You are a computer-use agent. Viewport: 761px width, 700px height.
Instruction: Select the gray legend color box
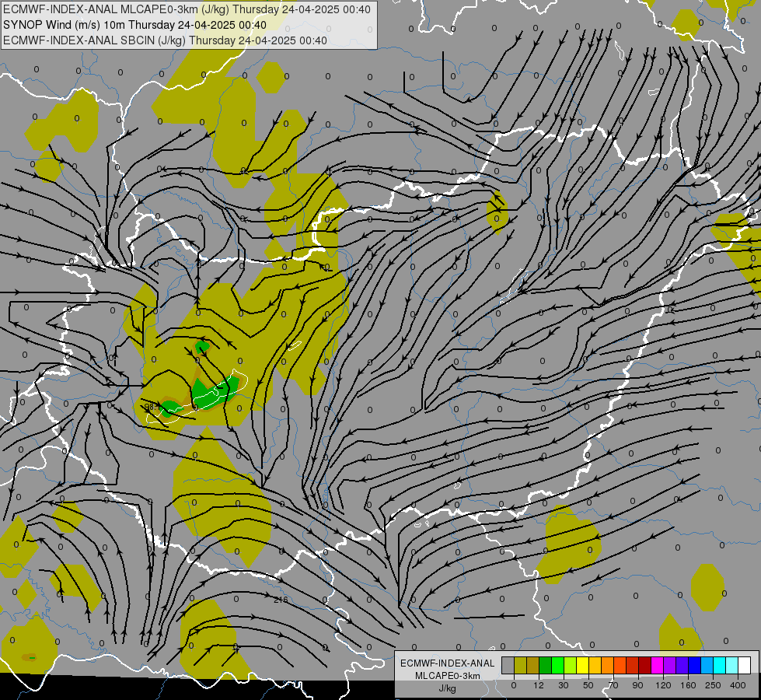pos(508,666)
